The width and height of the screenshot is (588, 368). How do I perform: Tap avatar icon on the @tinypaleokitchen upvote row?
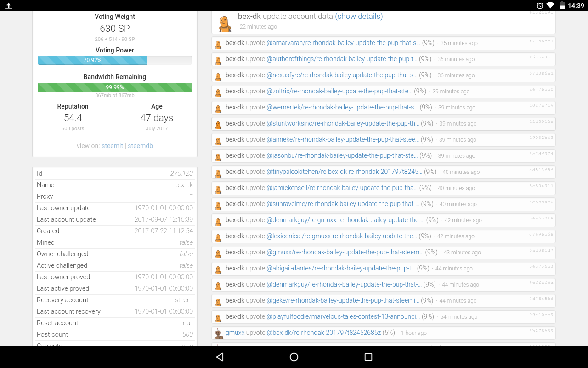point(219,173)
